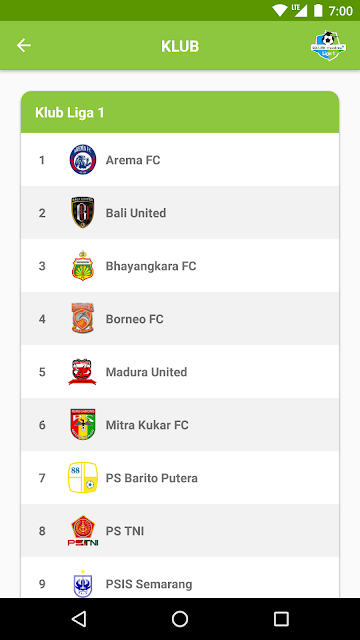Open the Arema FC club entry
Image resolution: width=360 pixels, height=640 pixels.
tap(180, 160)
